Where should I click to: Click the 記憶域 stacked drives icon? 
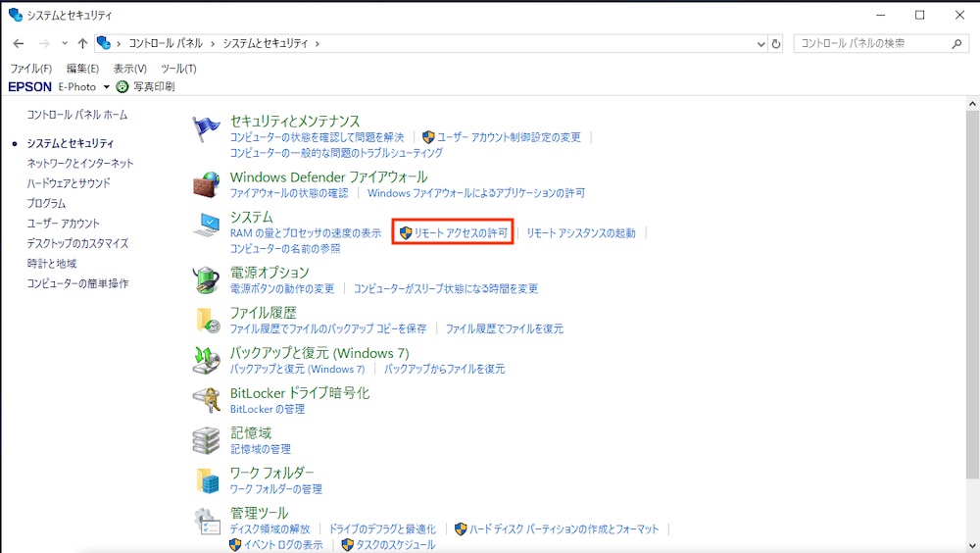[x=206, y=440]
